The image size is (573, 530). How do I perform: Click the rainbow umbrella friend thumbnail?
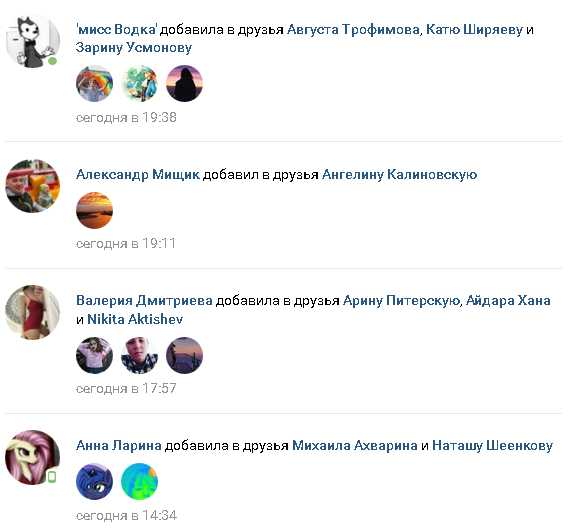click(94, 84)
